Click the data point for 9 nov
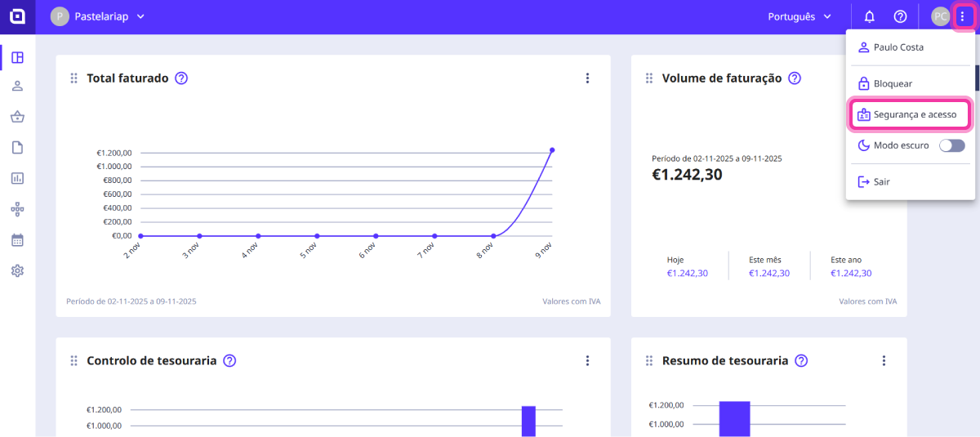 click(552, 149)
